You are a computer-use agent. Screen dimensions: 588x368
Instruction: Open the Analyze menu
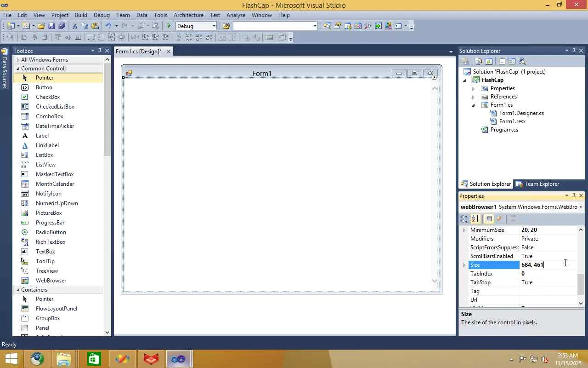tap(236, 15)
